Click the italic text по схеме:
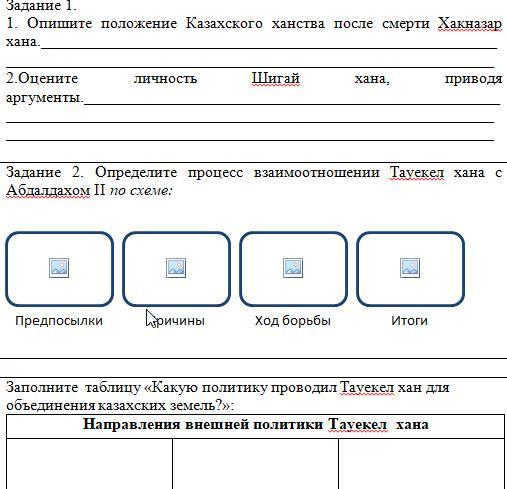This screenshot has height=489, width=507. coord(141,191)
